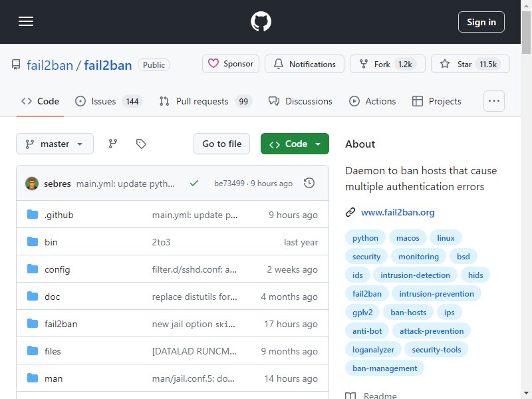
Task: Switch to the Issues tab
Action: 109,101
